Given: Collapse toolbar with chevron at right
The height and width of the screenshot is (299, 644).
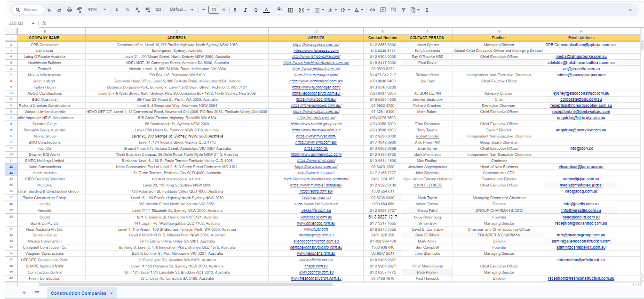Looking at the screenshot, I should (630, 9).
